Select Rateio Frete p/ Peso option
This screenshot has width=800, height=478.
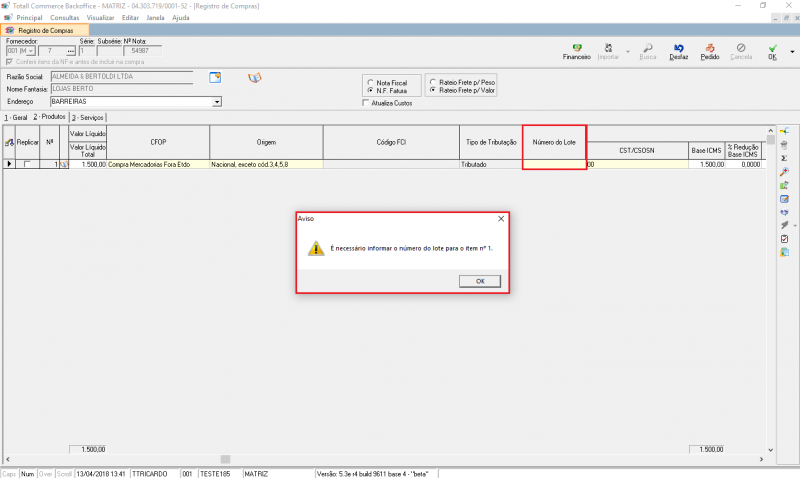pos(432,82)
